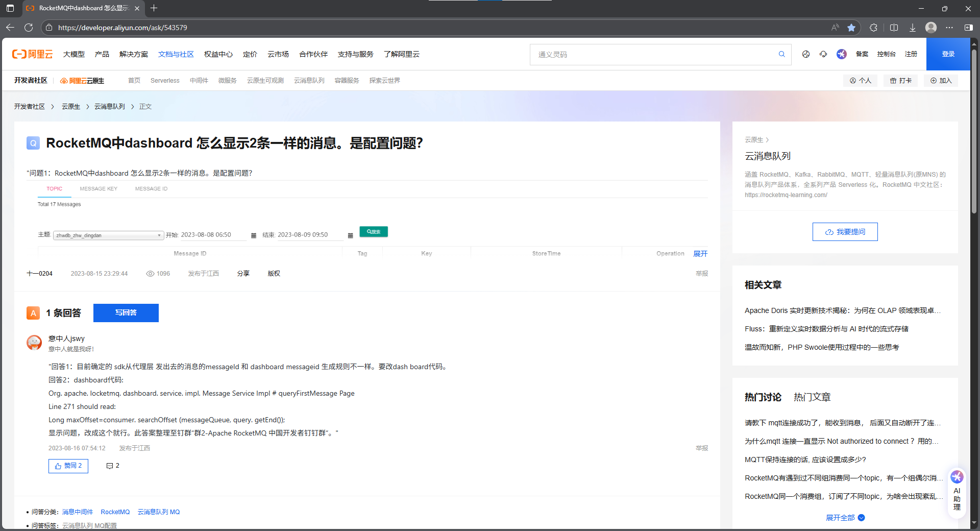Viewport: 980px width, 531px height.
Task: Click the search magnifier icon
Action: (x=781, y=54)
